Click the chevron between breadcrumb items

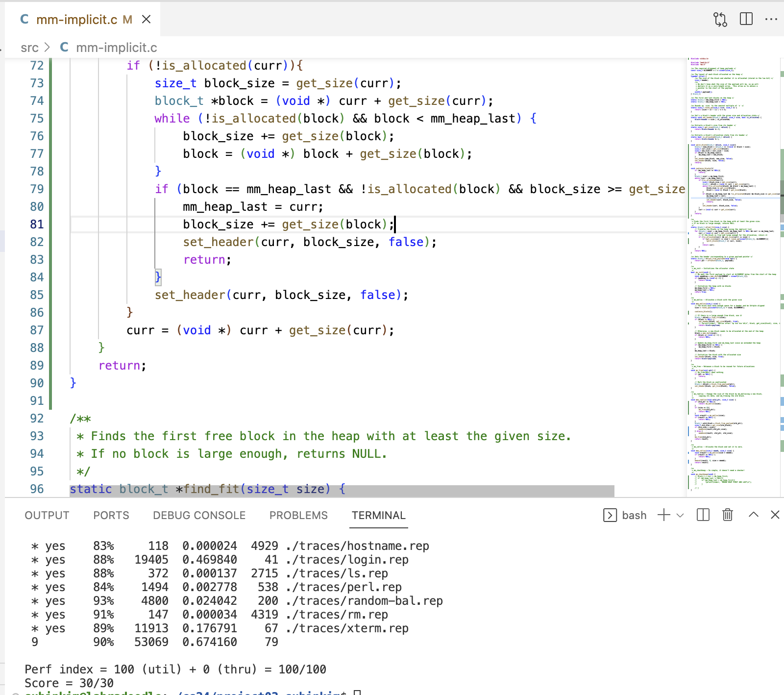(48, 48)
